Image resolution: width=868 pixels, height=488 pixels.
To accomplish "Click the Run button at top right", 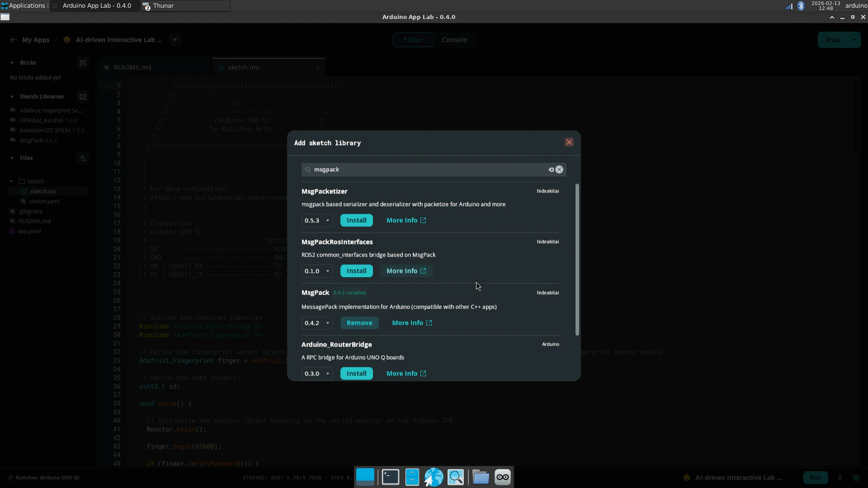I will click(x=833, y=40).
